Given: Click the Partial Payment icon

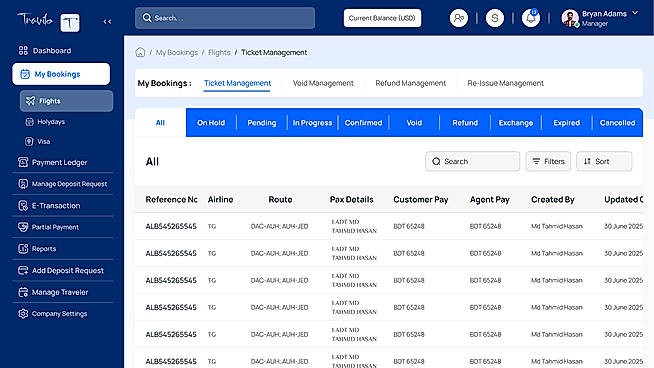Looking at the screenshot, I should pos(23,227).
